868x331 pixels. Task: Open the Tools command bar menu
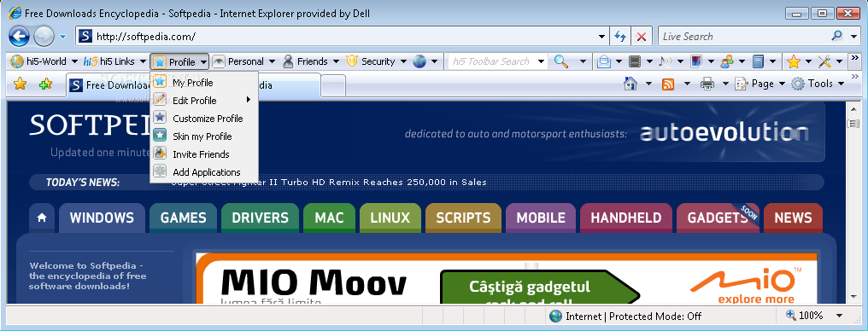click(818, 84)
